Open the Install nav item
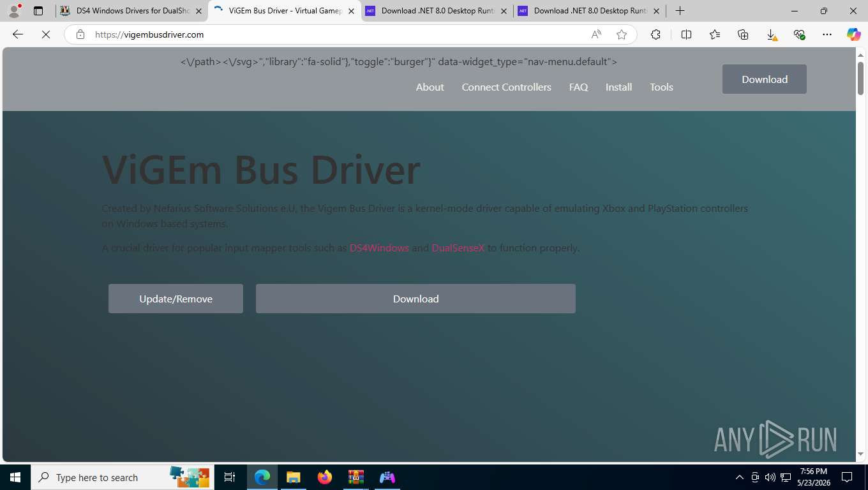The height and width of the screenshot is (490, 868). pyautogui.click(x=618, y=87)
